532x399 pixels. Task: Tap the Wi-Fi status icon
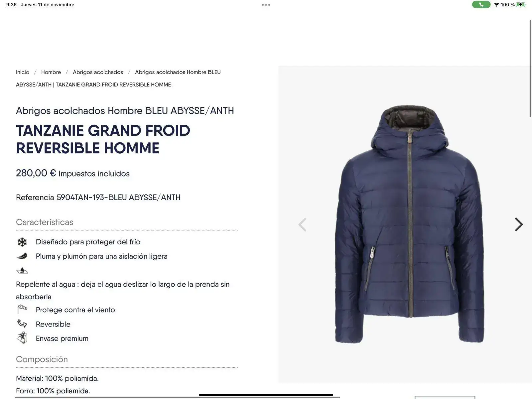click(496, 5)
